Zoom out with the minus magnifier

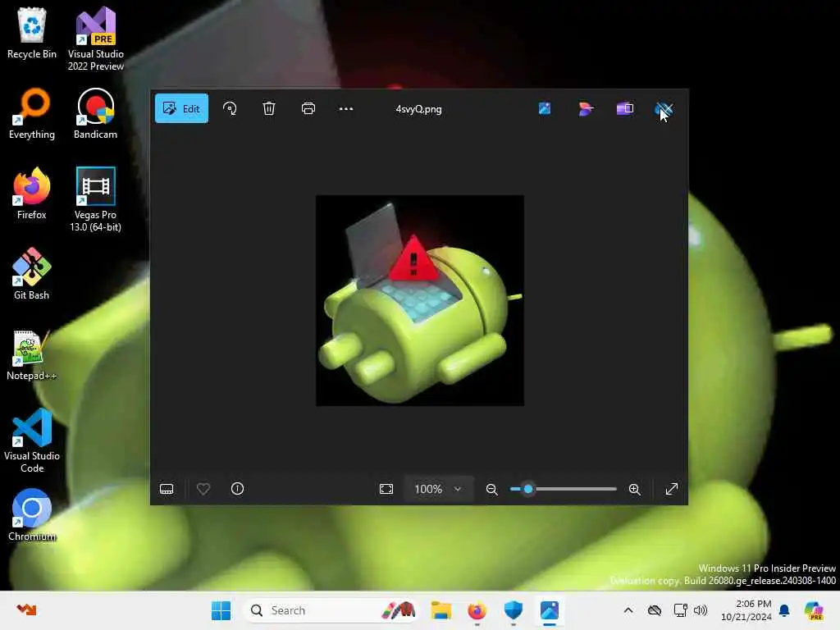click(492, 489)
